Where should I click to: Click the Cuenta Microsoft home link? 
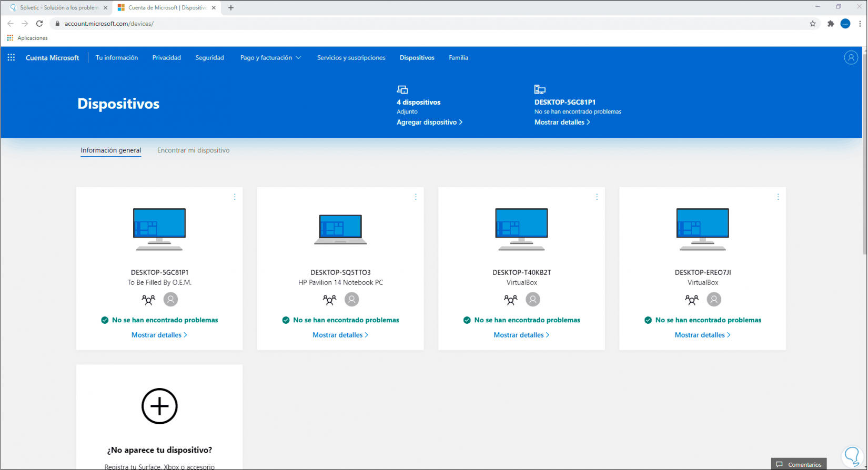click(52, 58)
